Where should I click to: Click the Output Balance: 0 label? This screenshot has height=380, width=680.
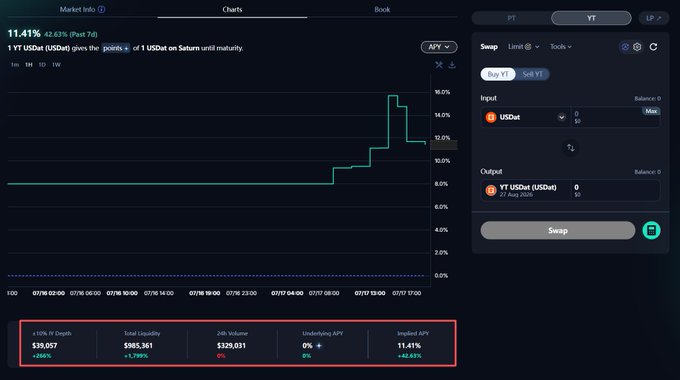[x=647, y=172]
